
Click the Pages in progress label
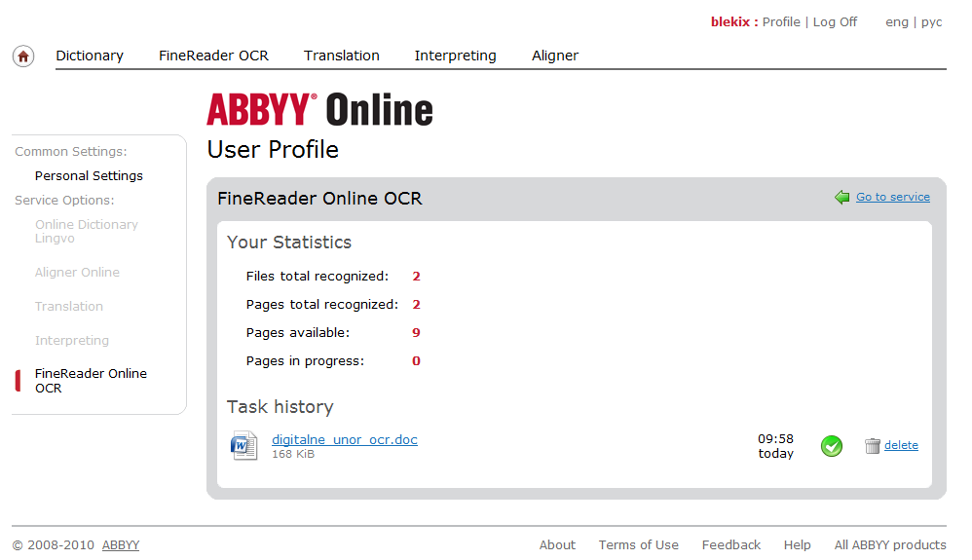pos(305,361)
